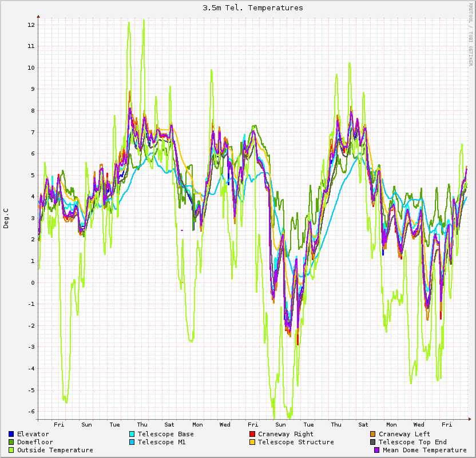The image size is (476, 458).
Task: Select the 'Mean Dome Temperature' legend label
Action: point(425,450)
